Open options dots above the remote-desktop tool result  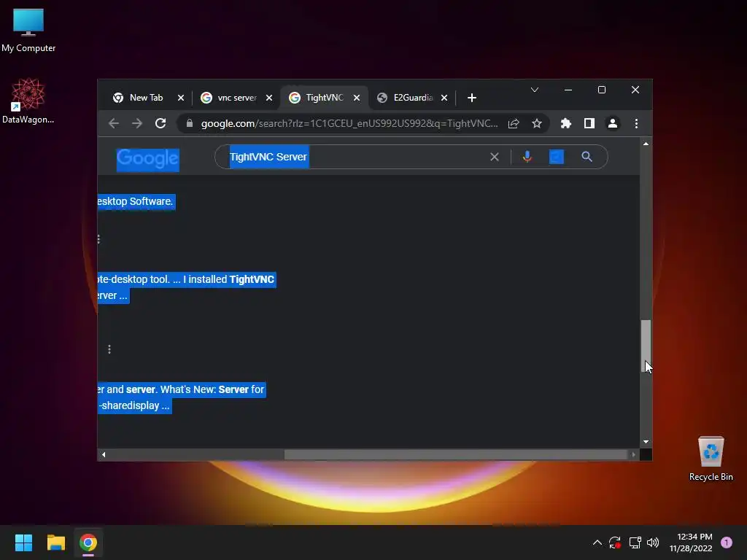point(98,239)
